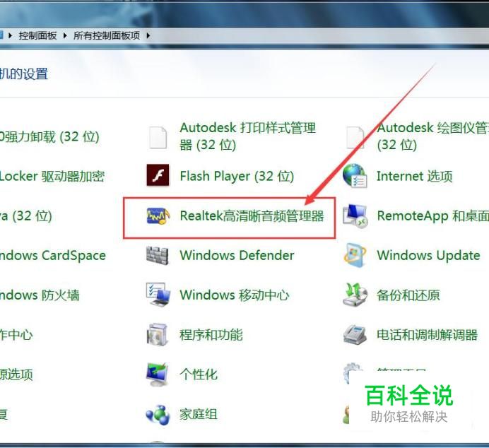The height and width of the screenshot is (448, 489).
Task: Expand dropdown arrow after 所有控制面板项
Action: click(x=148, y=35)
